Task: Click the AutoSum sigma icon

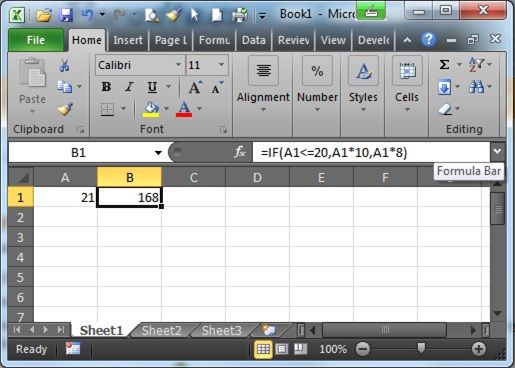Action: 444,64
